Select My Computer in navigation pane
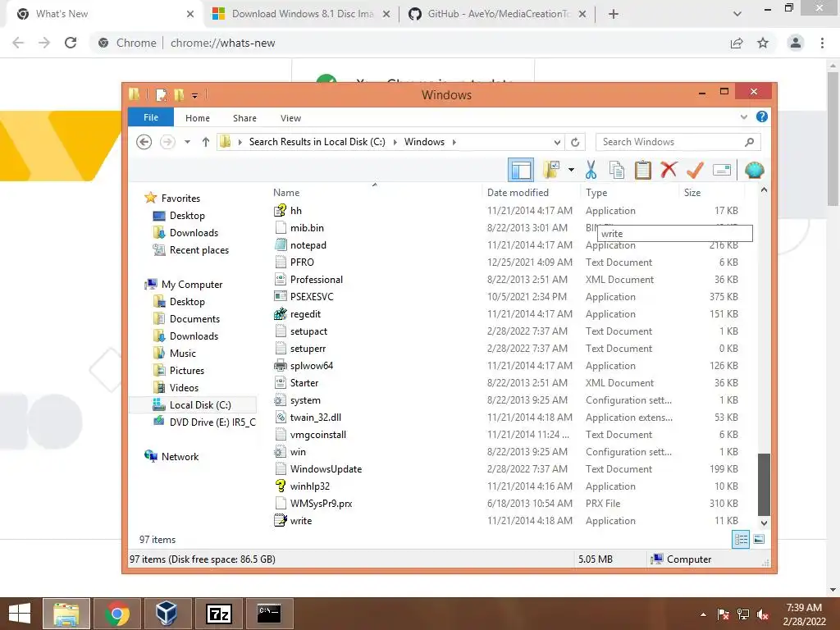 point(192,285)
